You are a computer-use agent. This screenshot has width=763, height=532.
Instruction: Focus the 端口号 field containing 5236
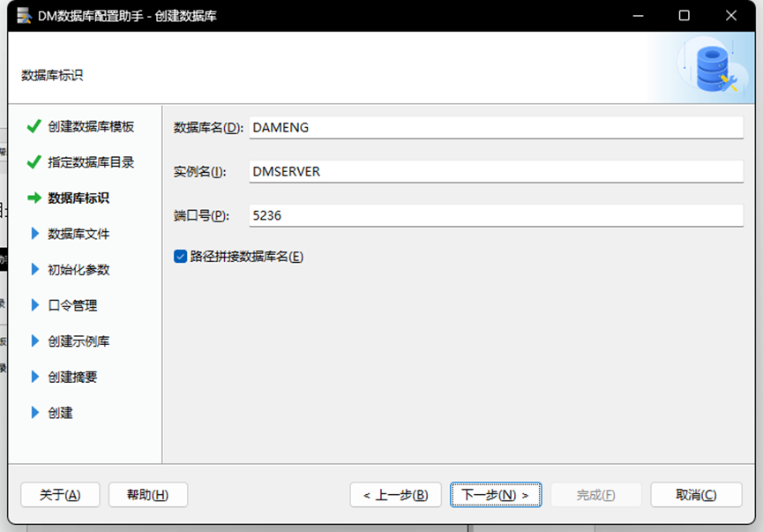click(x=497, y=215)
